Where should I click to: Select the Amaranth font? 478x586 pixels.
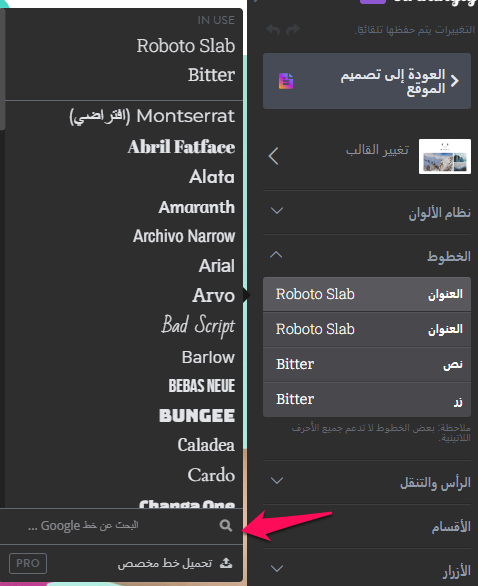(x=197, y=207)
